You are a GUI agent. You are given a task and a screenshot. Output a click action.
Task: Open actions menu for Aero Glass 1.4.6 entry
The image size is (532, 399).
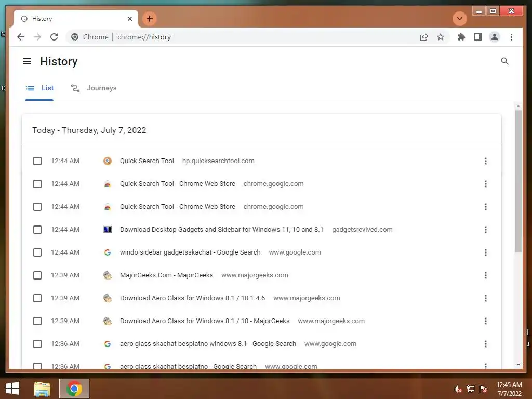pyautogui.click(x=486, y=298)
